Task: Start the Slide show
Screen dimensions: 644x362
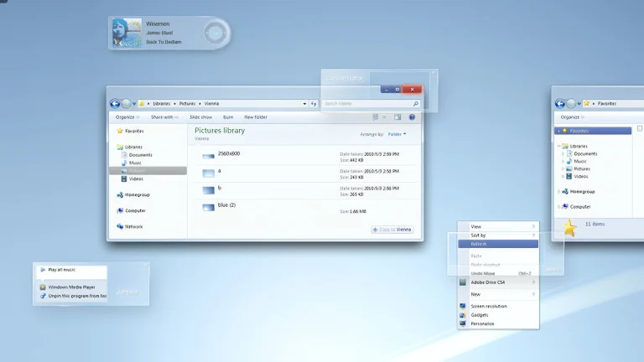Action: coord(201,117)
